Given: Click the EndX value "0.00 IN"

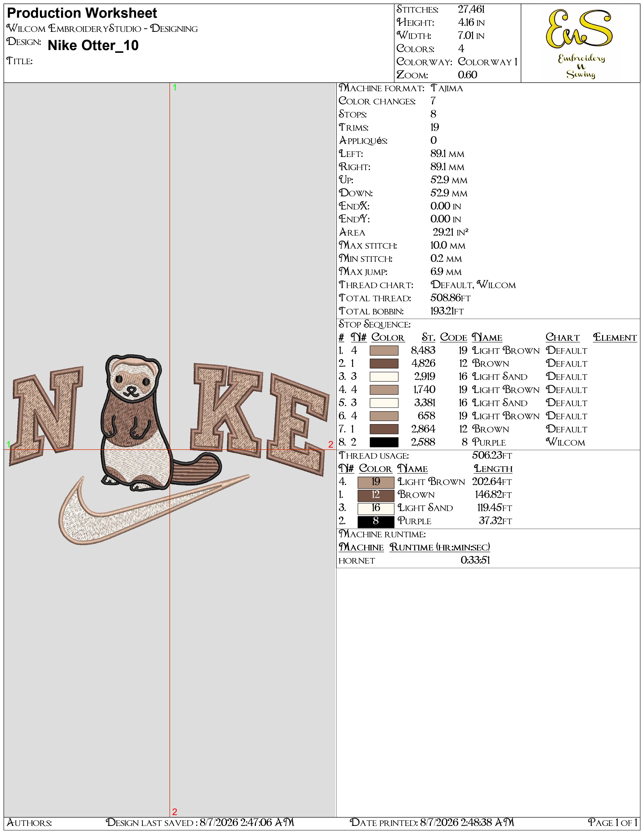Looking at the screenshot, I should click(x=445, y=206).
